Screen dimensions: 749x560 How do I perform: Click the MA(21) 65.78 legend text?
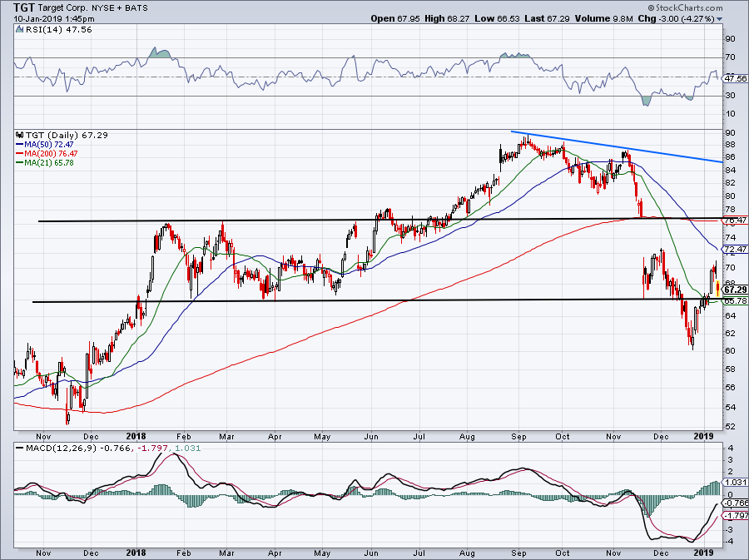pyautogui.click(x=49, y=163)
